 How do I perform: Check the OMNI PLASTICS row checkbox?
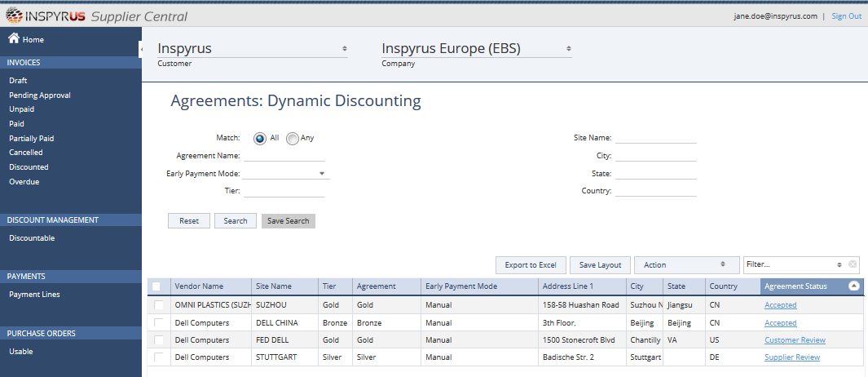[159, 305]
